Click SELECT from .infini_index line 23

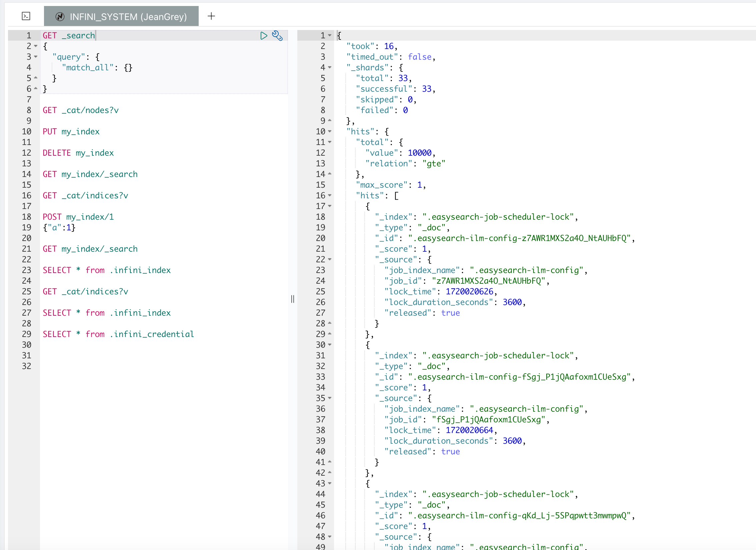click(107, 270)
